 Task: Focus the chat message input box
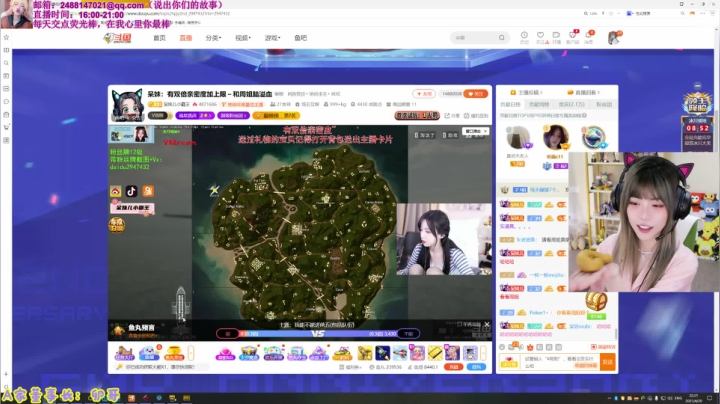[560, 362]
